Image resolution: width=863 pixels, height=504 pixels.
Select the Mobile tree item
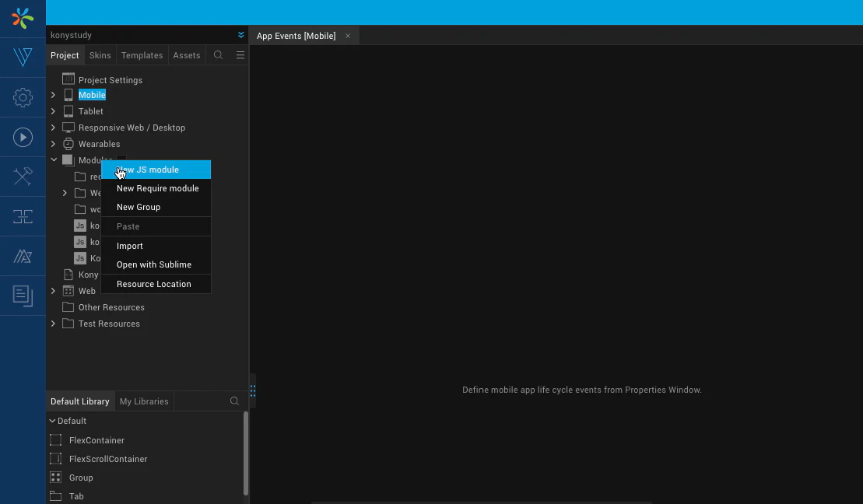coord(92,95)
